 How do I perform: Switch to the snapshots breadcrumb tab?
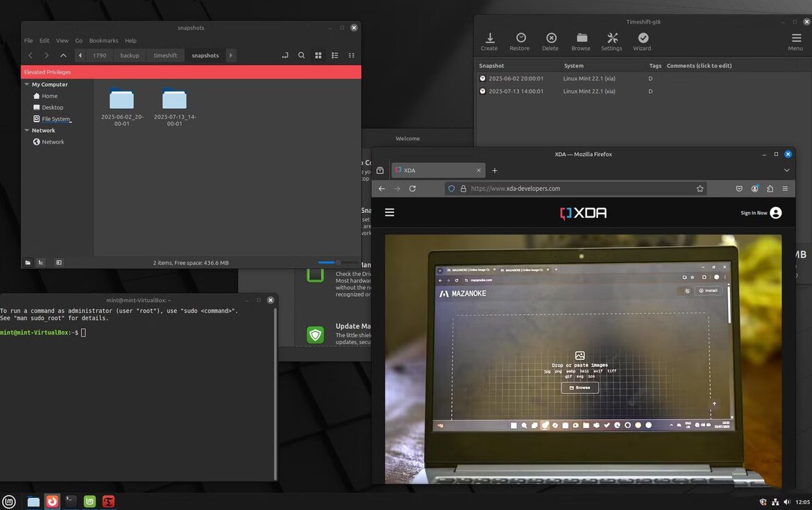coord(205,55)
